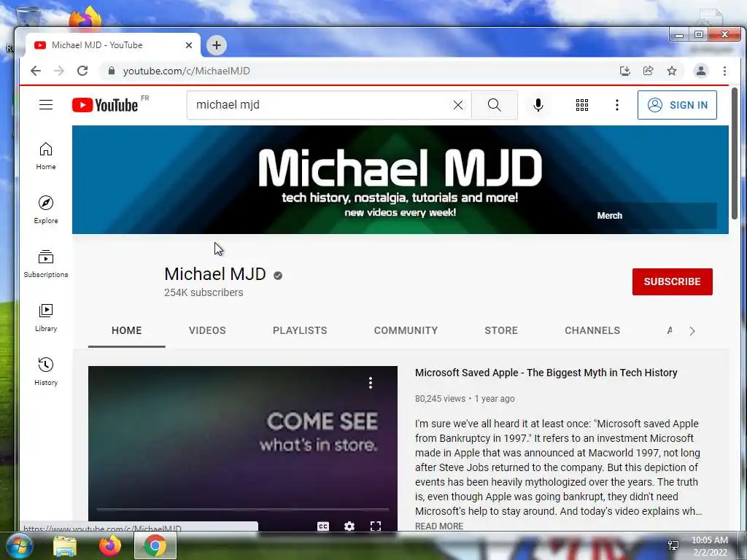Image resolution: width=747 pixels, height=560 pixels.
Task: Open Windows Start menu
Action: [18, 545]
